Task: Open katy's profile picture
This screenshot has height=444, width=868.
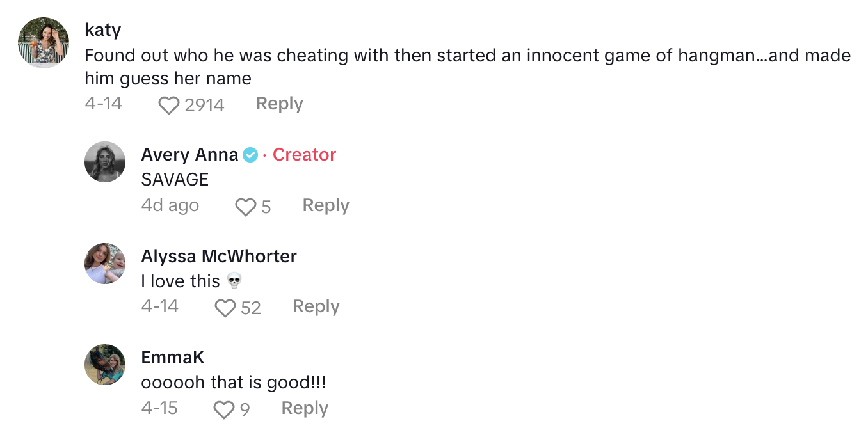Action: (x=44, y=43)
